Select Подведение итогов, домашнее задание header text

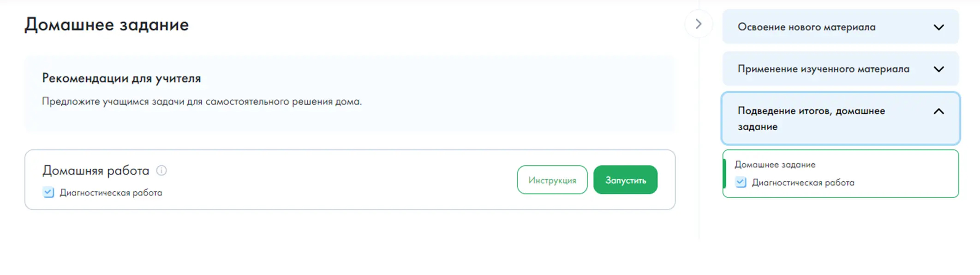[811, 118]
